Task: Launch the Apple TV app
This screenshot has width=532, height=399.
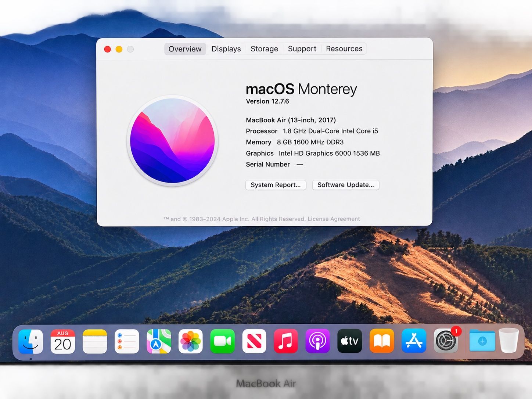Action: [350, 341]
